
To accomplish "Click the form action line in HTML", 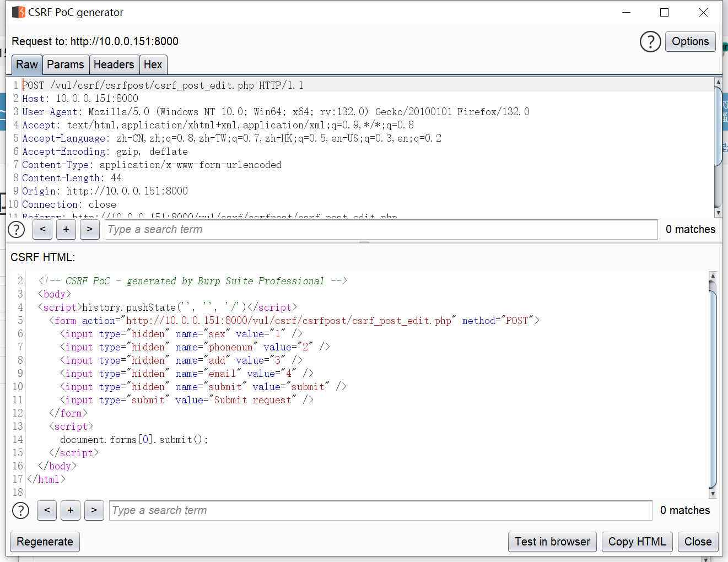I will tap(294, 321).
